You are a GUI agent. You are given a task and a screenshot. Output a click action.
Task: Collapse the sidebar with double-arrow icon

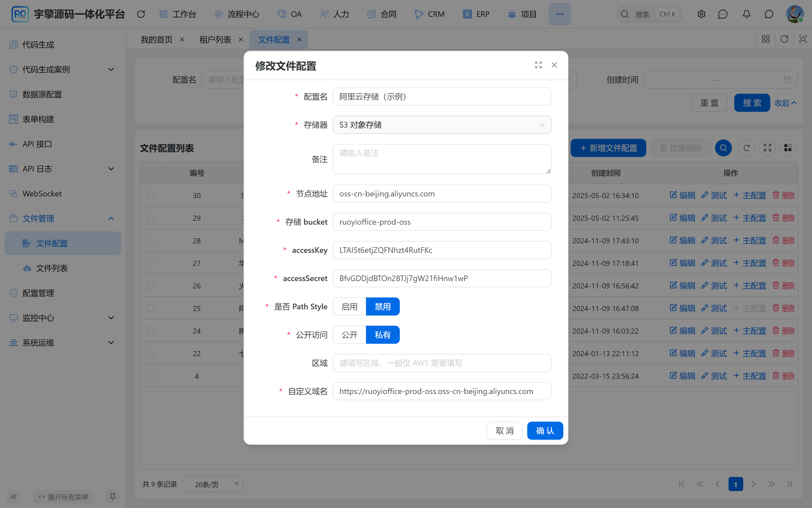14,497
